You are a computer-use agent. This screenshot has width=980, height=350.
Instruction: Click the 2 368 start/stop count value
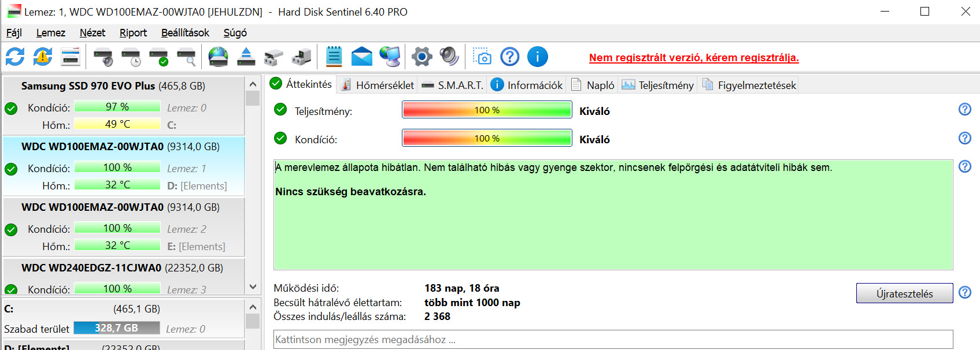pos(437,317)
